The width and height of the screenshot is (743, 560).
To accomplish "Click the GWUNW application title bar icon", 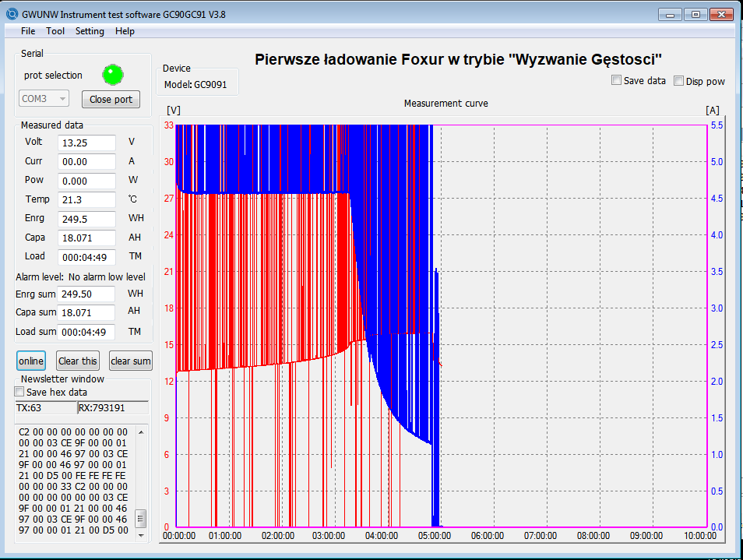I will tap(12, 14).
